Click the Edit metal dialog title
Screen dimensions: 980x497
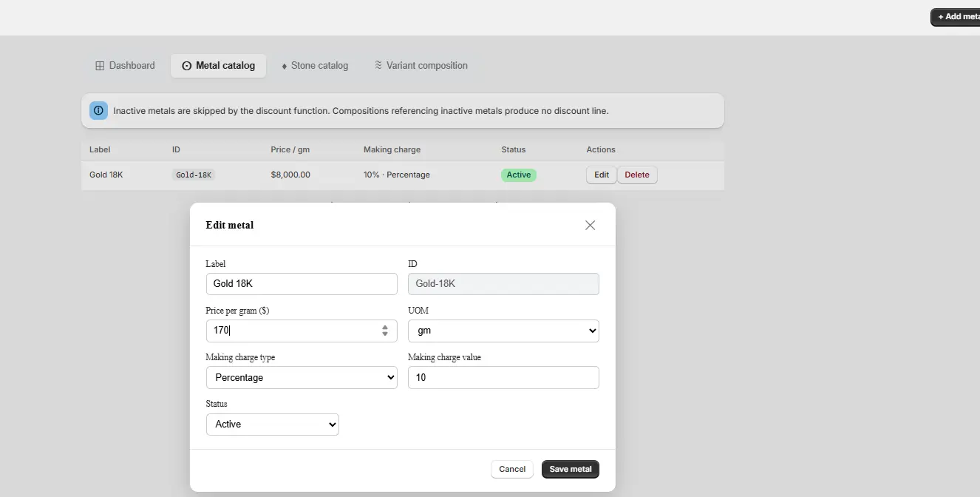[x=230, y=225]
